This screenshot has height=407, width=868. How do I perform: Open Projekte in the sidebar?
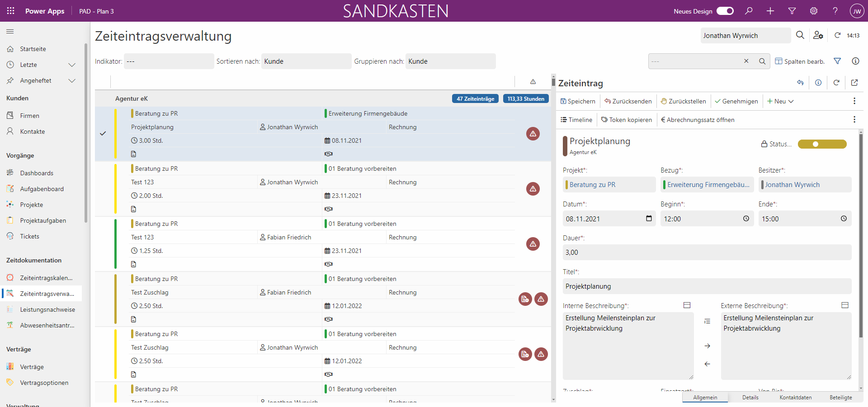[x=32, y=205]
